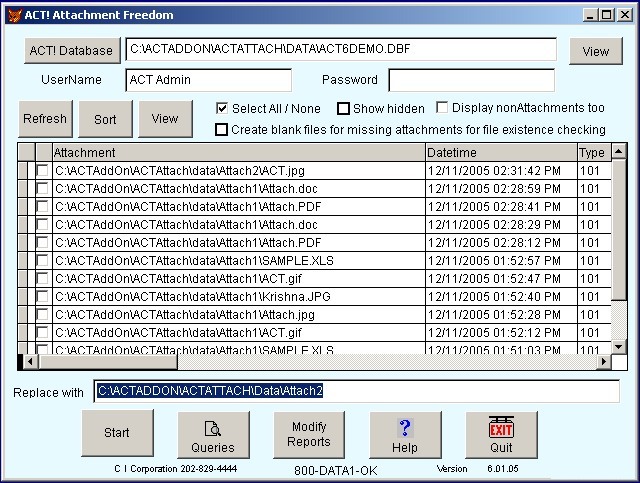Click the View button beside database path
The height and width of the screenshot is (483, 640).
(596, 51)
